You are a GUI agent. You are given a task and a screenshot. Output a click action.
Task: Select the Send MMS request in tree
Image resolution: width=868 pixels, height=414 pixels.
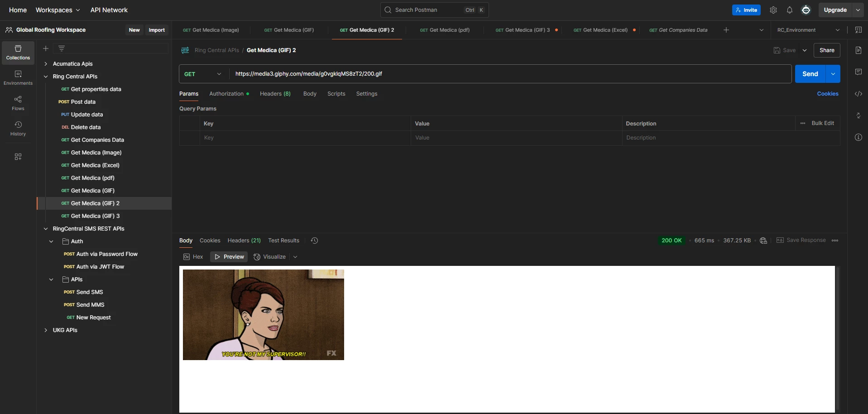90,305
